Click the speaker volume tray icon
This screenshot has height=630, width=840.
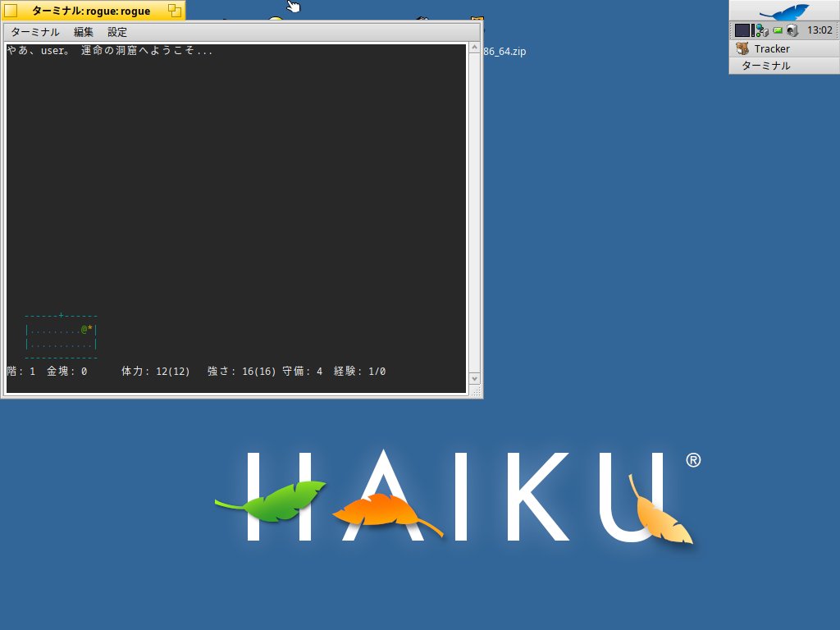point(793,30)
